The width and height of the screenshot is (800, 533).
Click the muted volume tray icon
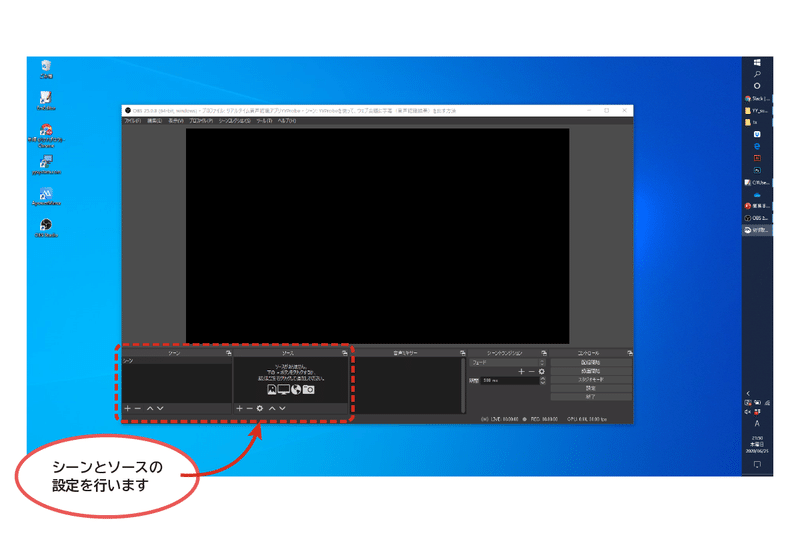tap(747, 411)
